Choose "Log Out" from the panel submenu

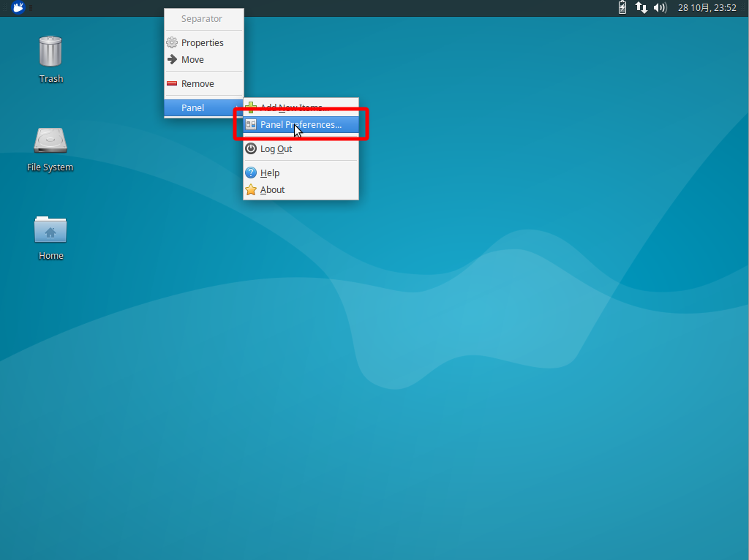click(x=276, y=148)
